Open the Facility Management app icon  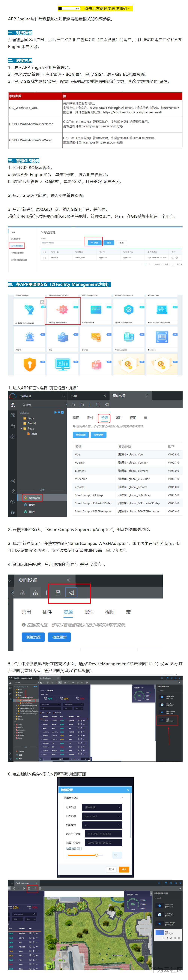tap(63, 310)
